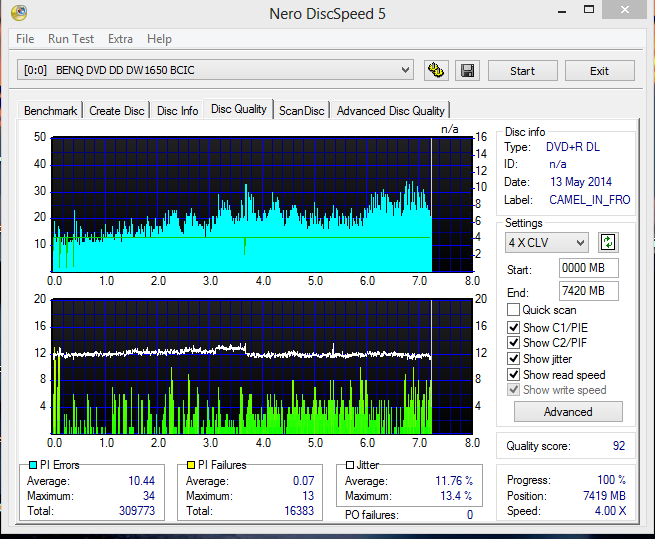The image size is (655, 539).
Task: Click the PI Errors graph area
Action: pyautogui.click(x=262, y=204)
